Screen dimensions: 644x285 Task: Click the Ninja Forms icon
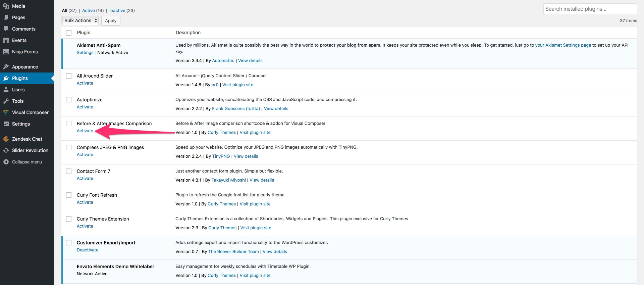[x=6, y=52]
